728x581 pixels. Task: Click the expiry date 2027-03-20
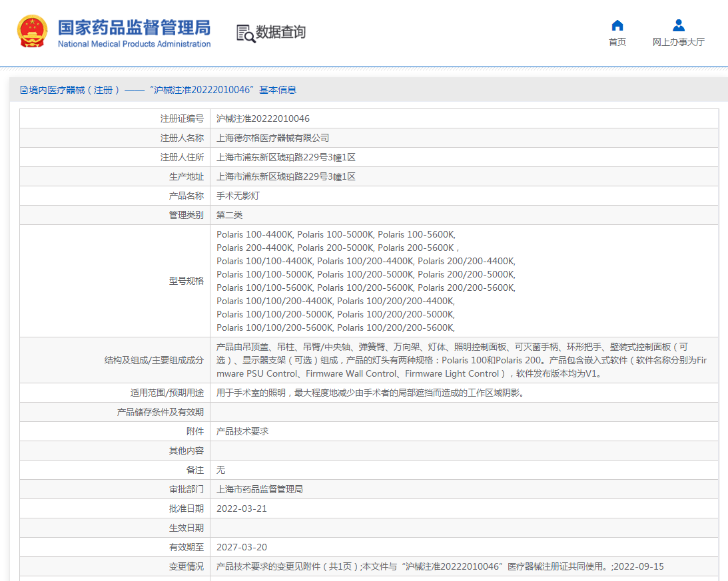[242, 547]
